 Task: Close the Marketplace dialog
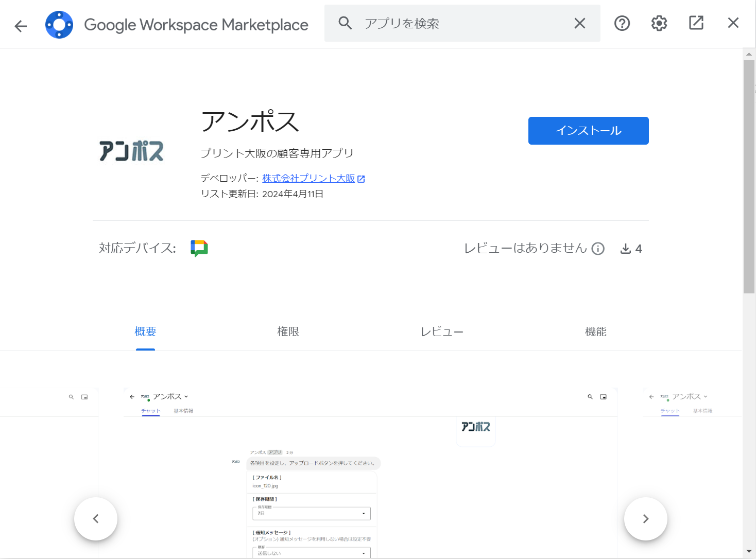point(733,23)
